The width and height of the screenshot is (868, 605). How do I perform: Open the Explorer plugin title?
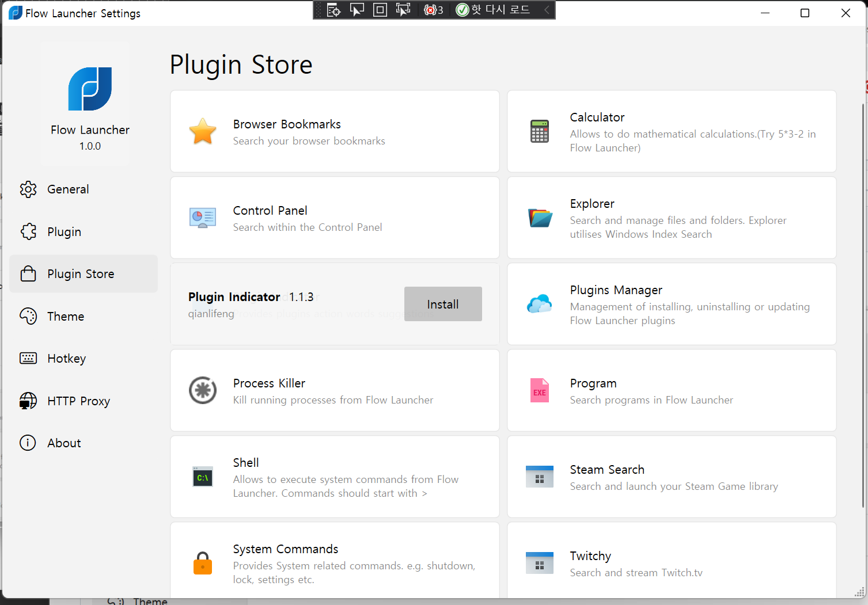click(x=592, y=204)
